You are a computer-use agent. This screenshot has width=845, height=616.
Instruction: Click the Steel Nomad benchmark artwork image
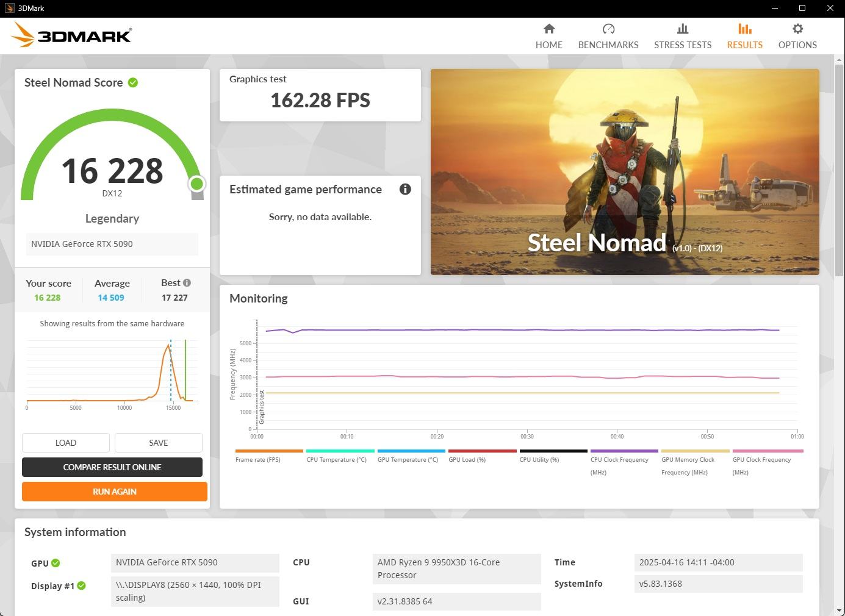625,172
